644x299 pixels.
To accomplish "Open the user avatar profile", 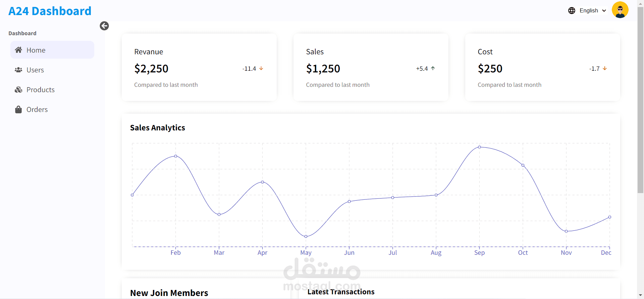I will pos(620,10).
